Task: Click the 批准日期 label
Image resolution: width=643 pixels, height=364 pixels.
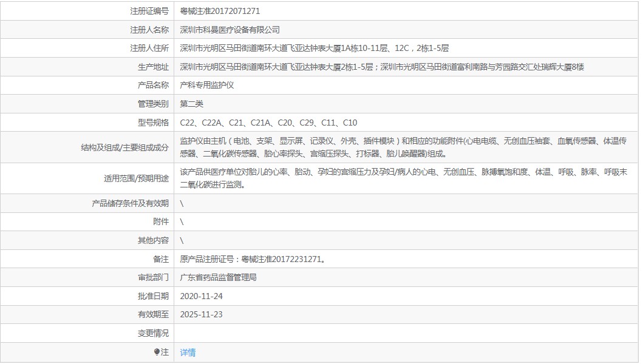Action: 154,296
